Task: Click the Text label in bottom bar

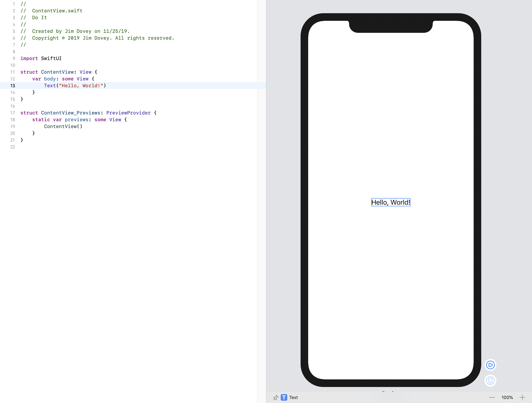Action: click(x=293, y=397)
